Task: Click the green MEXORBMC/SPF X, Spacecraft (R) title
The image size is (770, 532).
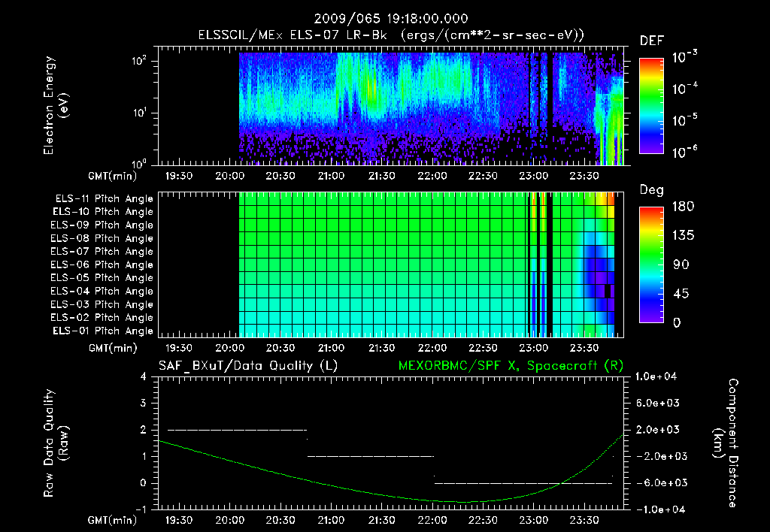Action: coord(511,366)
